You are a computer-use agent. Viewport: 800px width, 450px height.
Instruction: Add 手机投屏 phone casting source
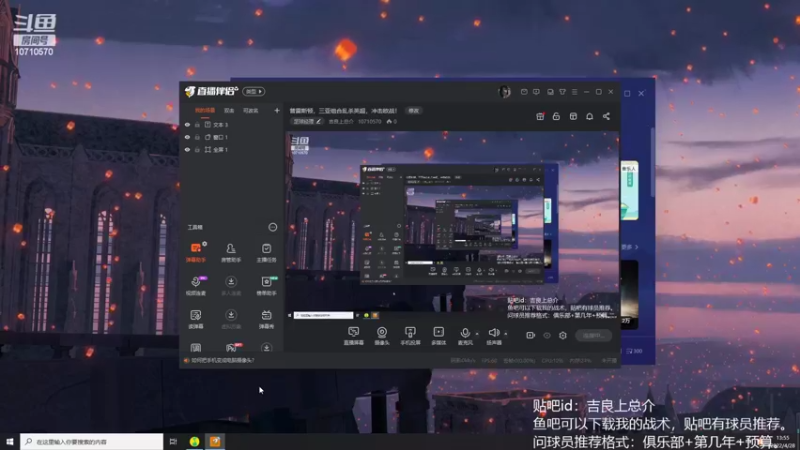click(x=410, y=336)
